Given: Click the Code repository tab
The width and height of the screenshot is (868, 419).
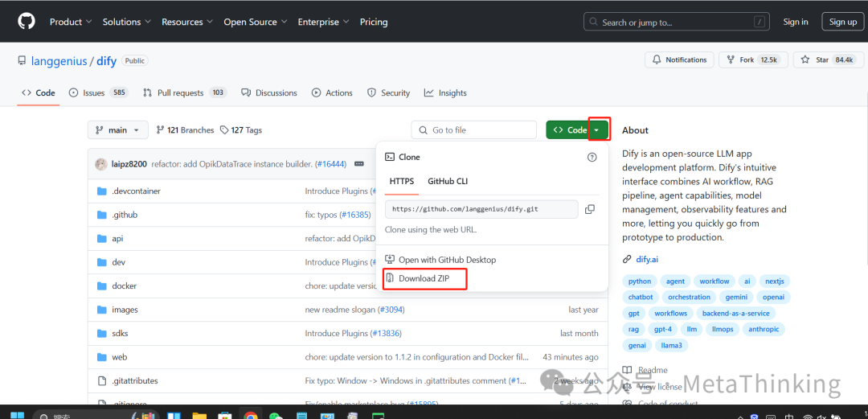Looking at the screenshot, I should 39,92.
